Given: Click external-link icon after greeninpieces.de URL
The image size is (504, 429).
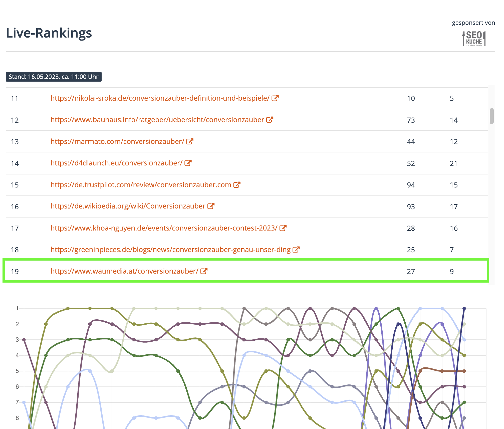Looking at the screenshot, I should (296, 250).
